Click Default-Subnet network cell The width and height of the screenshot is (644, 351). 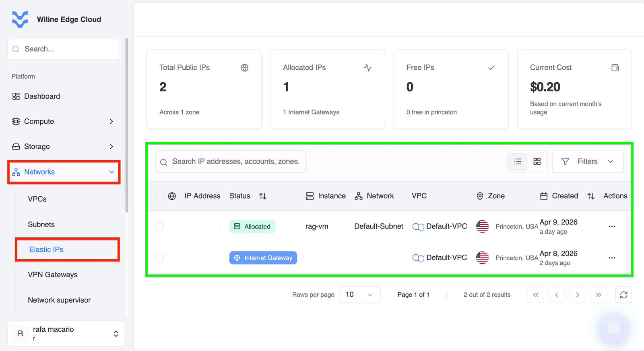tap(379, 226)
